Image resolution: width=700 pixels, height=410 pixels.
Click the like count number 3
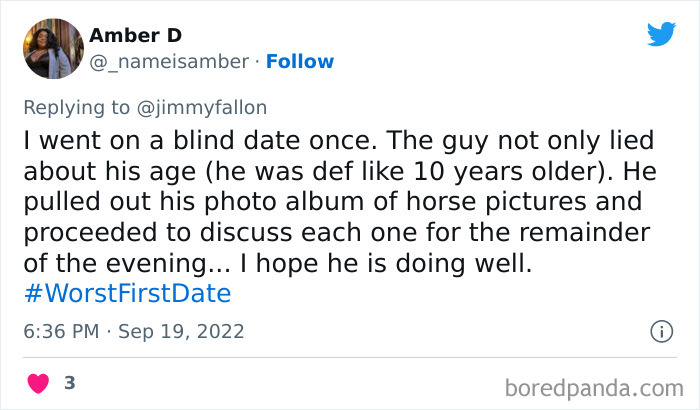(x=70, y=383)
